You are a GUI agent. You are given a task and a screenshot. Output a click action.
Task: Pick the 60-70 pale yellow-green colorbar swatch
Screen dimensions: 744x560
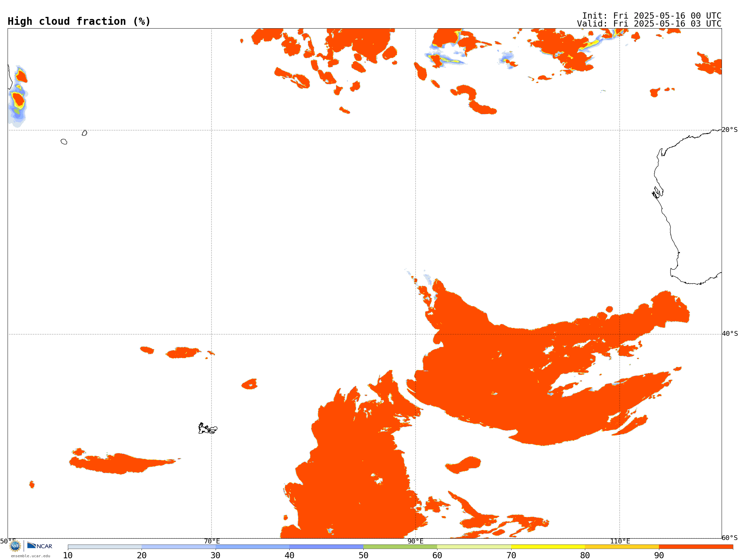coord(474,547)
